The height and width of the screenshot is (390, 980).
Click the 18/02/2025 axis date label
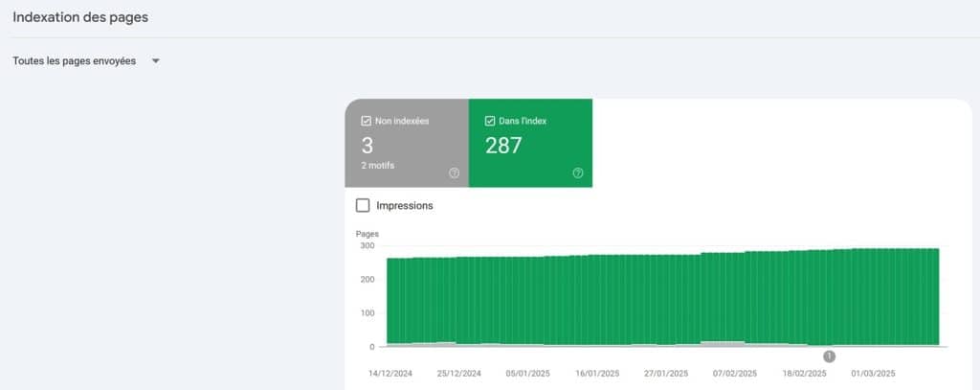(804, 373)
